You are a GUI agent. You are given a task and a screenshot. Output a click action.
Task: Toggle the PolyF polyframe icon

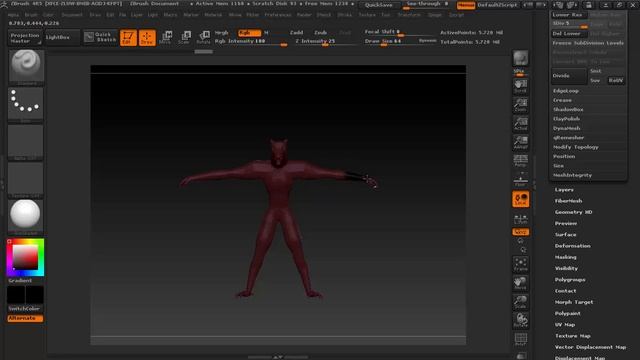click(x=520, y=340)
